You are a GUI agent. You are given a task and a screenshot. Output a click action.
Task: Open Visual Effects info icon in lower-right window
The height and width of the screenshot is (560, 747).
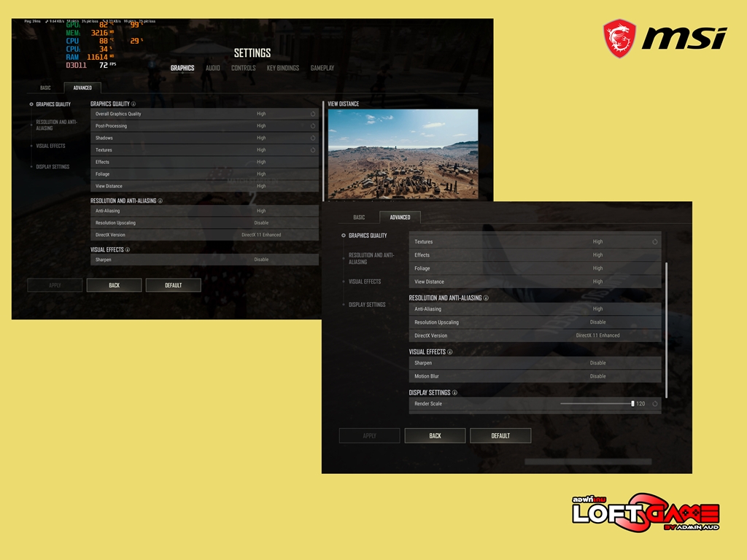[x=449, y=352]
